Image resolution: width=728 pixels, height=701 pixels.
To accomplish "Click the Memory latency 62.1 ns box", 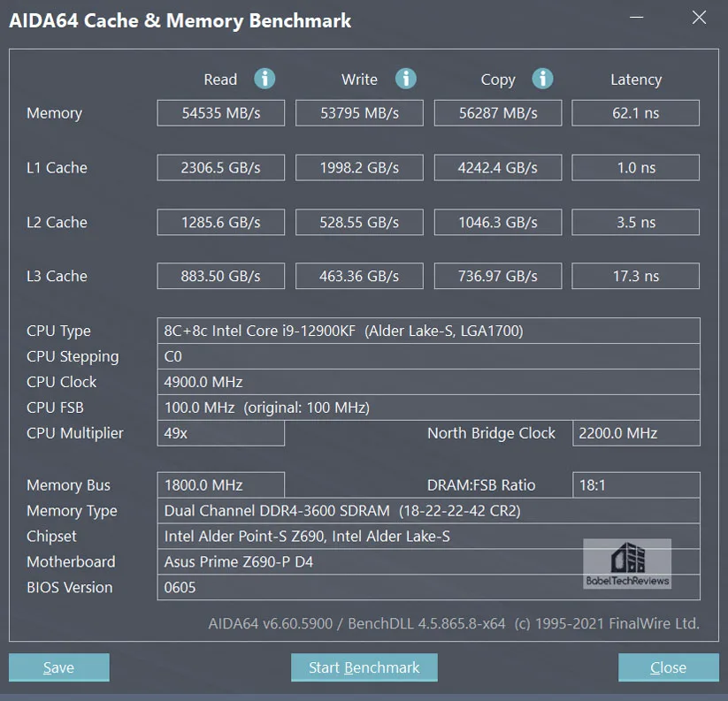I will click(636, 113).
